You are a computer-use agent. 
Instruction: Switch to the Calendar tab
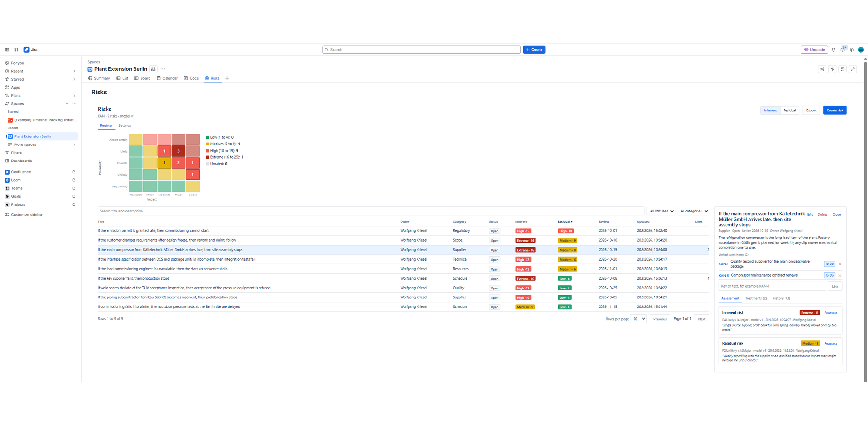point(167,78)
